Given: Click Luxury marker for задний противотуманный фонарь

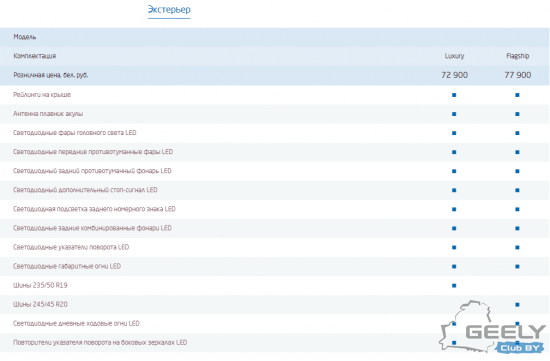Looking at the screenshot, I should 454,171.
